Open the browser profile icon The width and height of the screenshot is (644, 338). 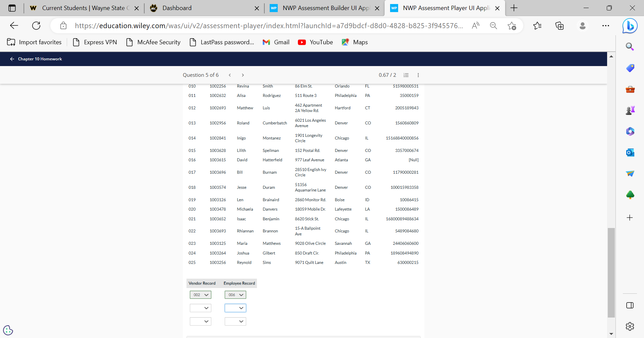[x=583, y=25]
